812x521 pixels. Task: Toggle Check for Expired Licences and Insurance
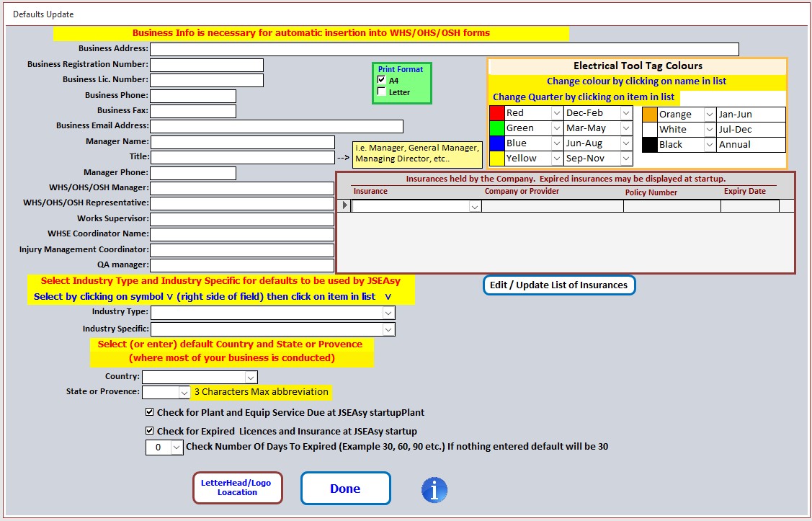tap(150, 430)
